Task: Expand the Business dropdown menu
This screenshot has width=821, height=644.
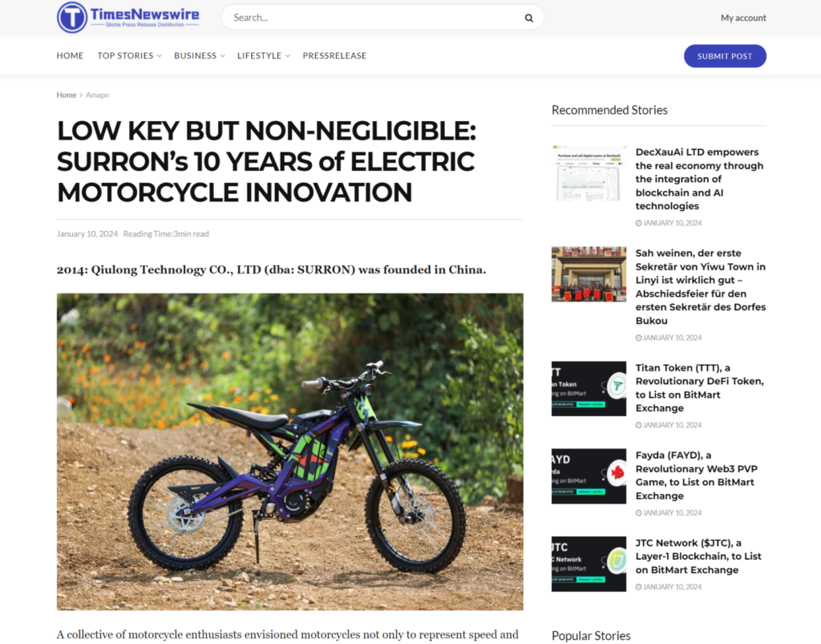Action: click(x=200, y=55)
